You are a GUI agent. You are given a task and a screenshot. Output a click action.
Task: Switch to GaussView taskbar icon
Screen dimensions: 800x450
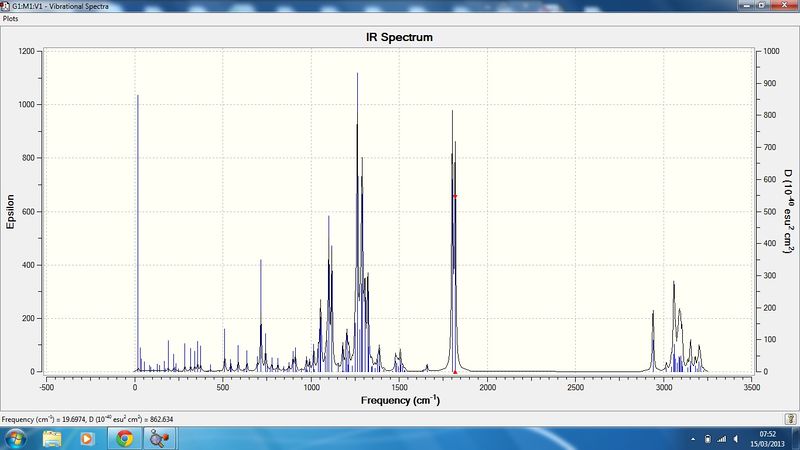tap(160, 439)
